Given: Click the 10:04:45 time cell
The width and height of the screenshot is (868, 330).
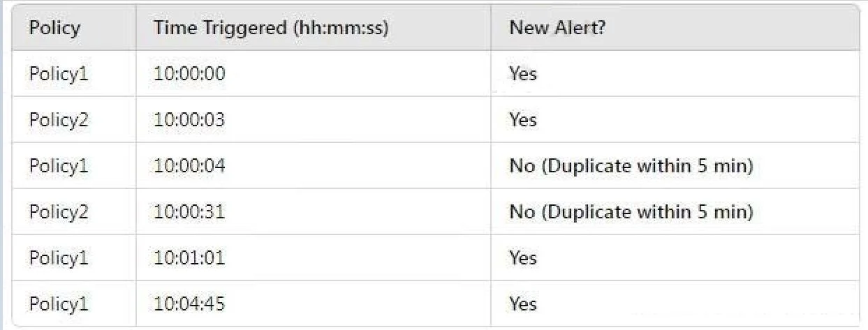Looking at the screenshot, I should pyautogui.click(x=190, y=304).
